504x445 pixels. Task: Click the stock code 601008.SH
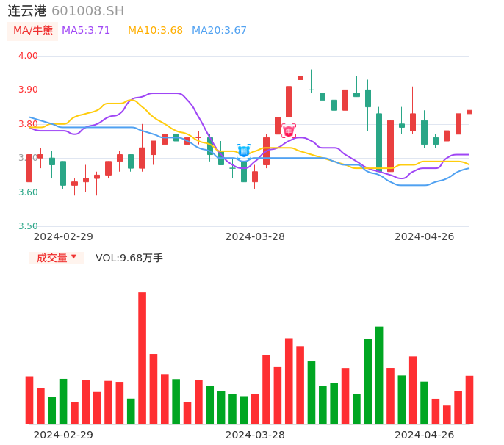point(87,11)
